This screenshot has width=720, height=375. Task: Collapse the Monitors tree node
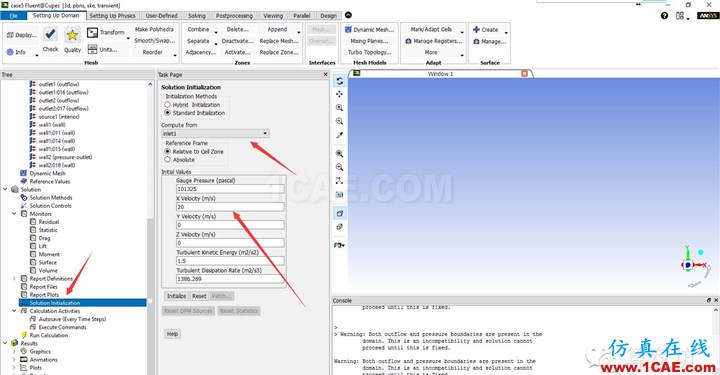coord(14,214)
